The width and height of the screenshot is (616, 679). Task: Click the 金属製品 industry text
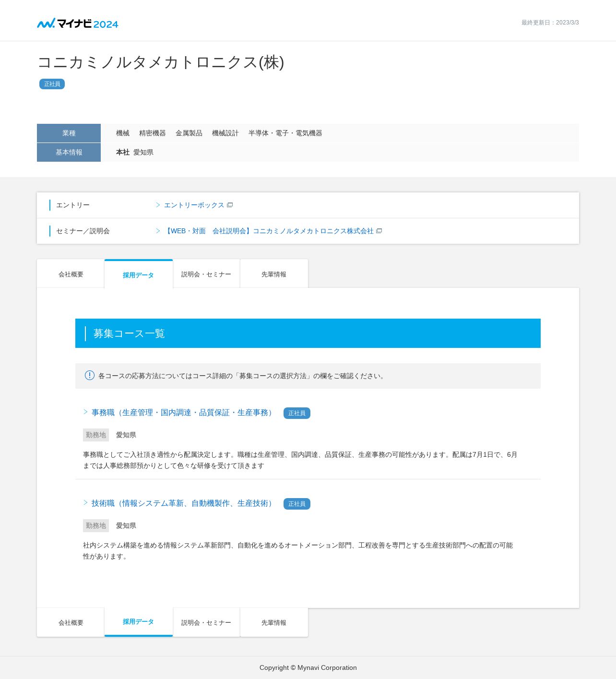click(x=189, y=133)
